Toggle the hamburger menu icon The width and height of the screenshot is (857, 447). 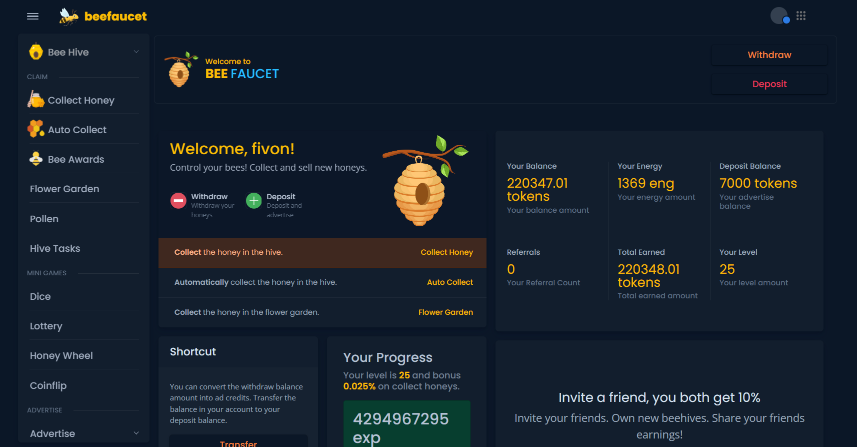click(x=33, y=16)
